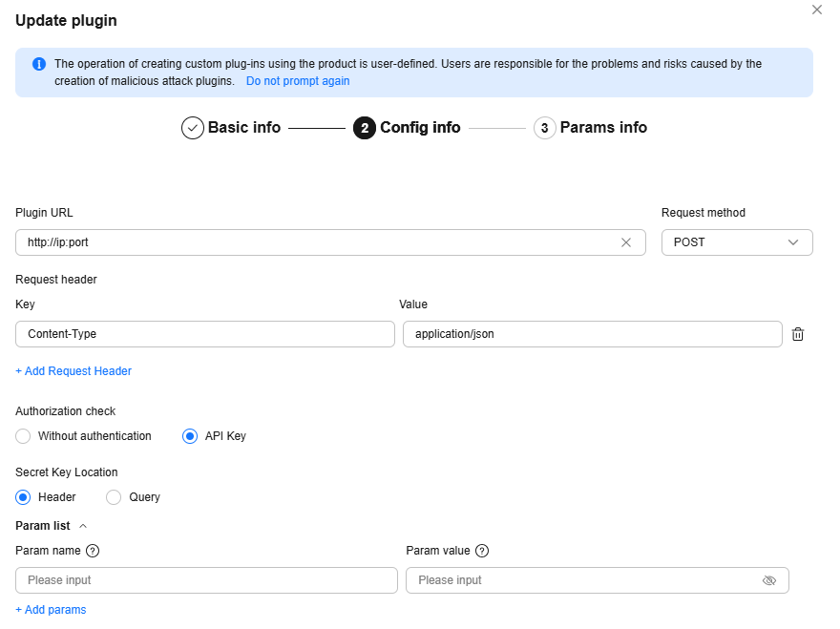Add a new request header
840x629 pixels.
click(x=73, y=371)
